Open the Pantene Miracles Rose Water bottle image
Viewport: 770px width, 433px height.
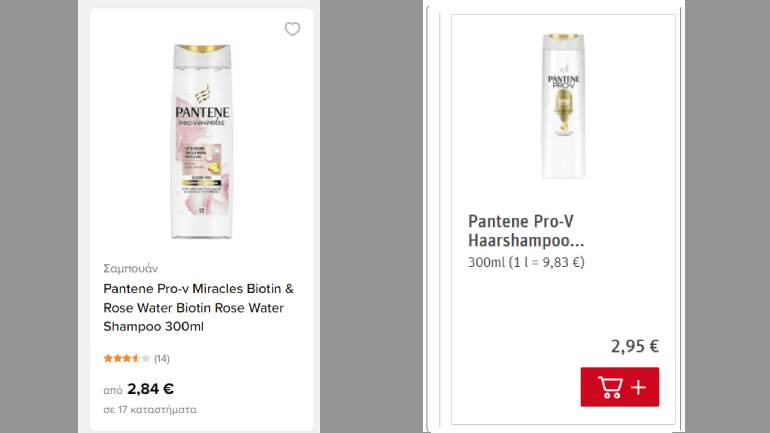[x=201, y=141]
